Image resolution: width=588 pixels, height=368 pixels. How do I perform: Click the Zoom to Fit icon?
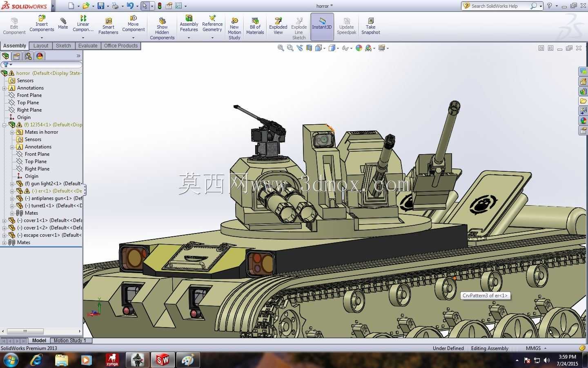click(281, 48)
